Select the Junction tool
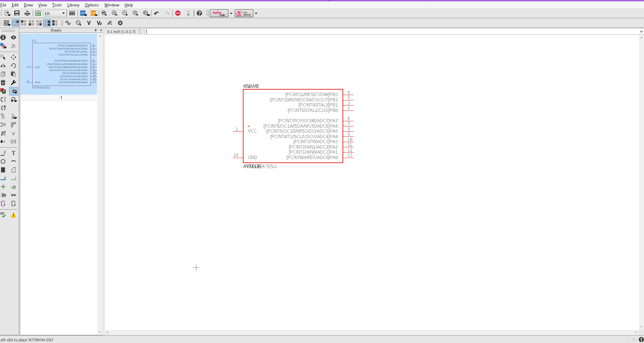 3,187
